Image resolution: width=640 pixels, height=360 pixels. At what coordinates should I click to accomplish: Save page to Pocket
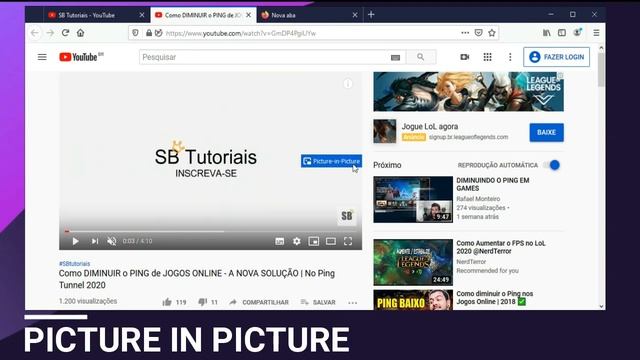tap(478, 33)
